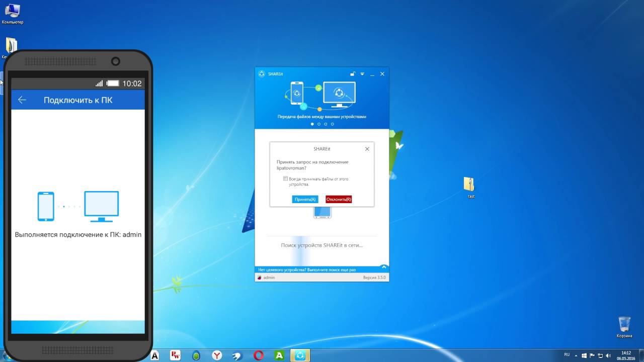Viewport: 644px width, 362px height.
Task: Open the green-and-blue round taskbar icon
Action: click(196, 355)
